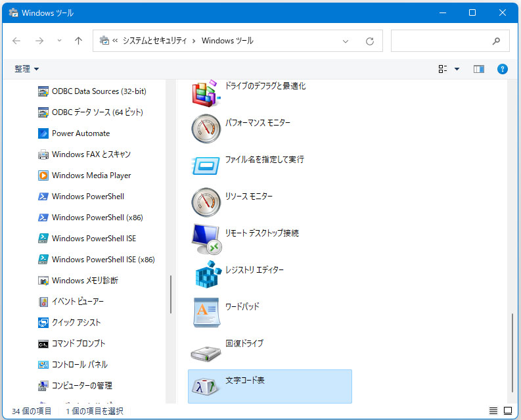Select the 回復ドライブ label
Screen dimensions: 521x420
pyautogui.click(x=244, y=343)
